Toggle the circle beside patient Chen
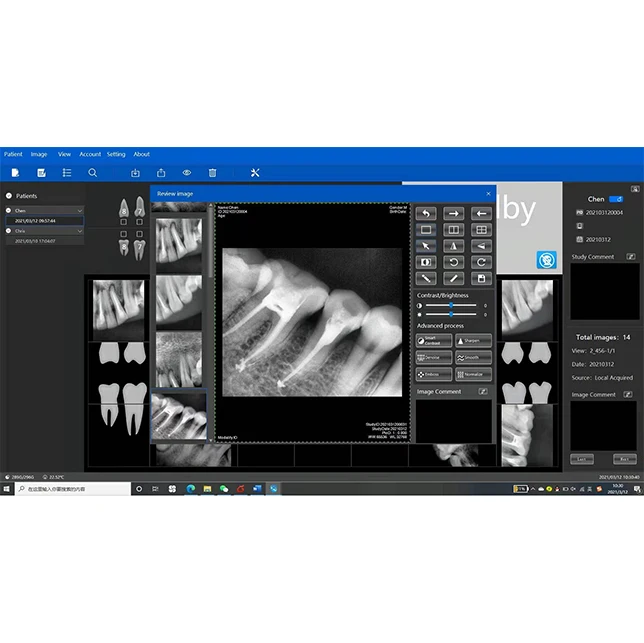This screenshot has height=643, width=644. click(x=8, y=210)
